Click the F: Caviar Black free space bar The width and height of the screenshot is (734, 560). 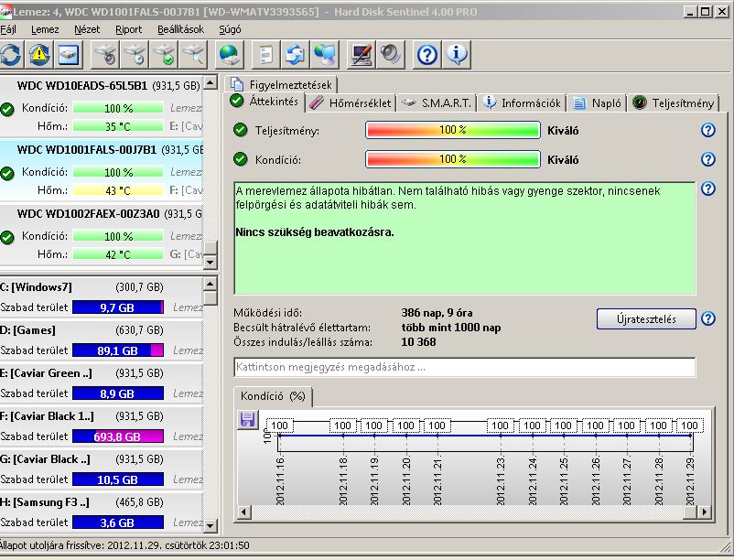[x=118, y=436]
